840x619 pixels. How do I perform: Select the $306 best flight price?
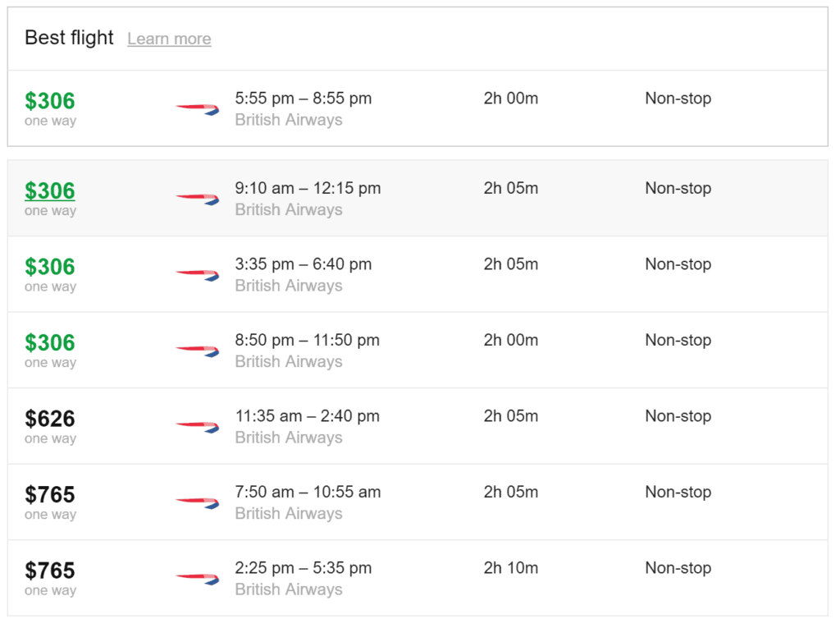50,101
